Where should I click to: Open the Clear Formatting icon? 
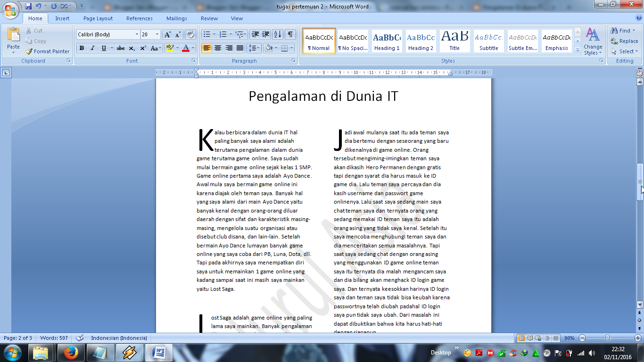coord(190,34)
